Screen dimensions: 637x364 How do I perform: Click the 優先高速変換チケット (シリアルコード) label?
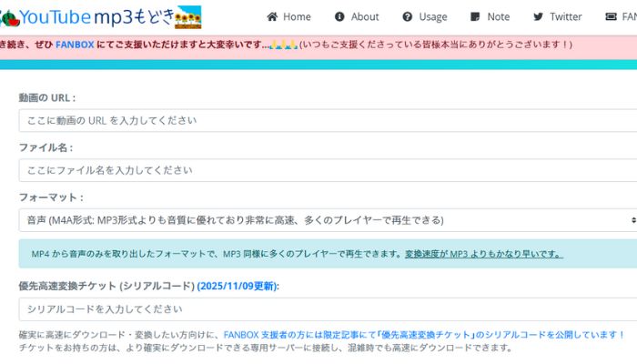106,286
